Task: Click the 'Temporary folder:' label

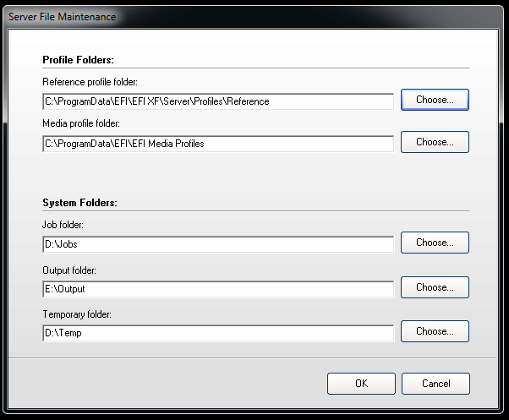Action: pyautogui.click(x=77, y=314)
